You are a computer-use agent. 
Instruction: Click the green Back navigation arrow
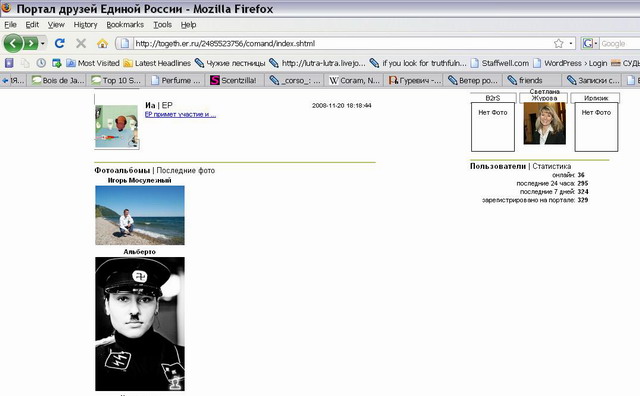click(13, 43)
